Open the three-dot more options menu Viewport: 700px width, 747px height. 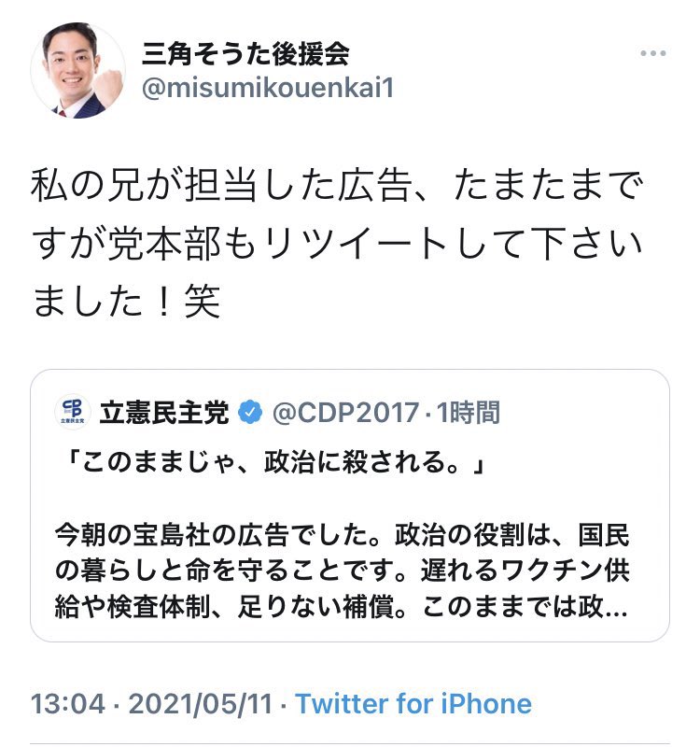[x=652, y=53]
